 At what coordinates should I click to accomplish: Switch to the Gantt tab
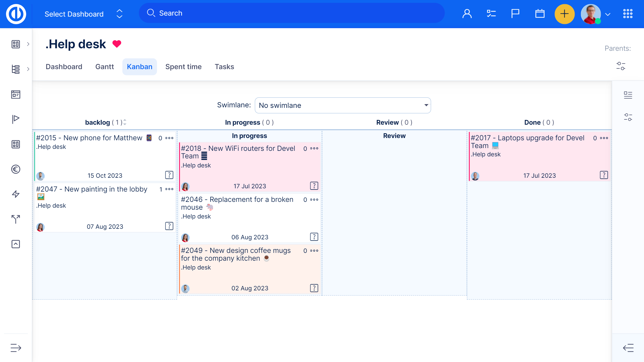pos(104,67)
